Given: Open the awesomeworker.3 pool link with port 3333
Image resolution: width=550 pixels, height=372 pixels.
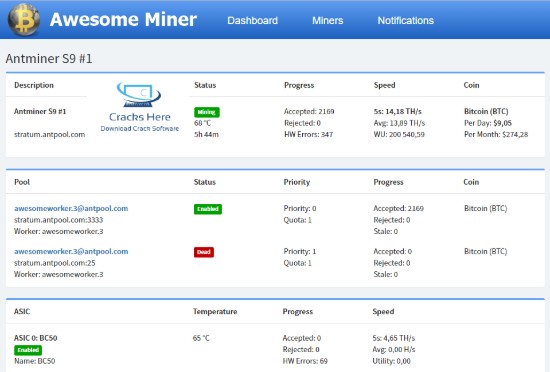Looking at the screenshot, I should pyautogui.click(x=71, y=208).
